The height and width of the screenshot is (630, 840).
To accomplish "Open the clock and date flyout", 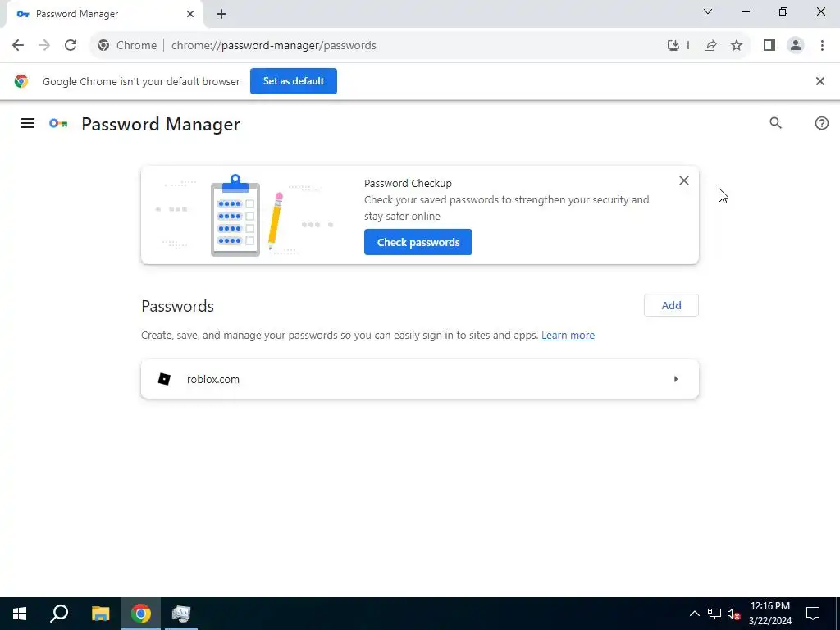I will point(769,614).
